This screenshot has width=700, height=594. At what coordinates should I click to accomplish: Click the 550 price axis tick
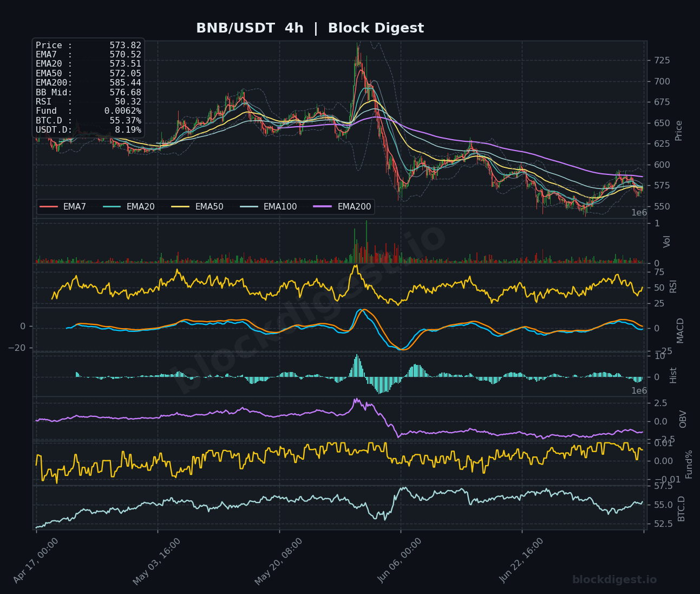tap(661, 207)
